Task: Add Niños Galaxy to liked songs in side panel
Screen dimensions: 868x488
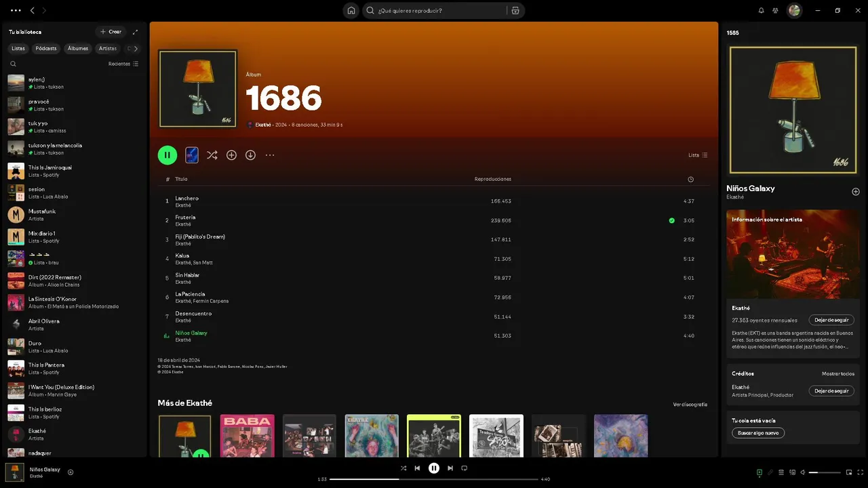Action: point(855,192)
